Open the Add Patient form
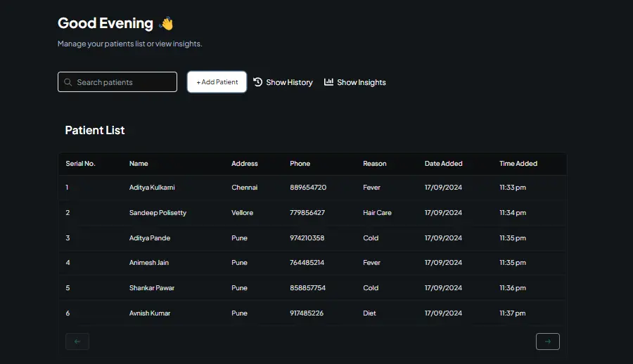Viewport: 633px width, 364px height. pos(217,82)
